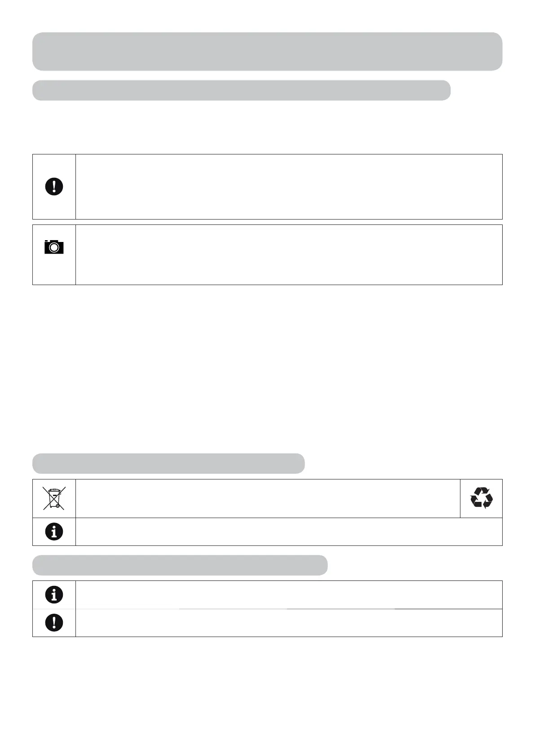Click the wide gray heading bar under the title banner
The height and width of the screenshot is (756, 535).
tap(241, 90)
